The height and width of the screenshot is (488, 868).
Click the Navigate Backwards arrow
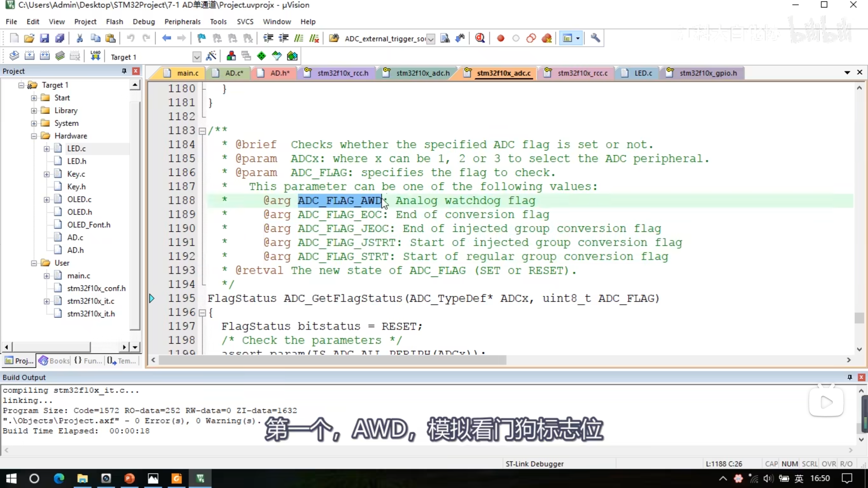(166, 38)
